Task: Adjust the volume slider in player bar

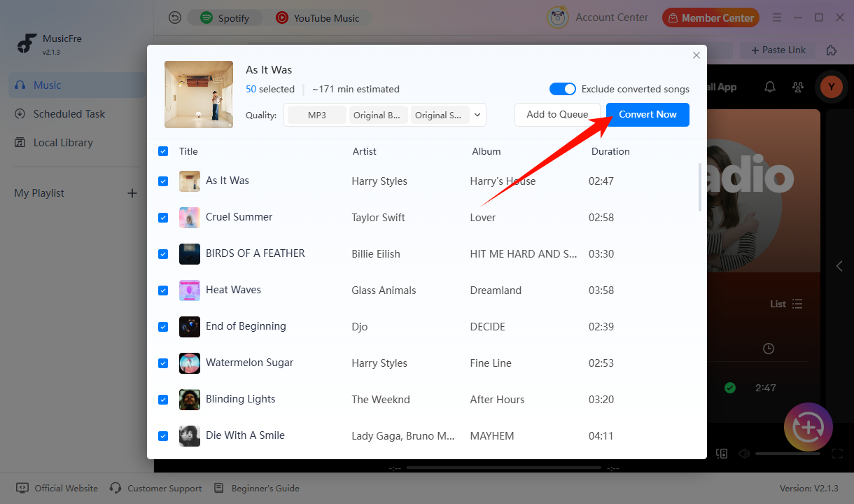Action: coord(787,454)
